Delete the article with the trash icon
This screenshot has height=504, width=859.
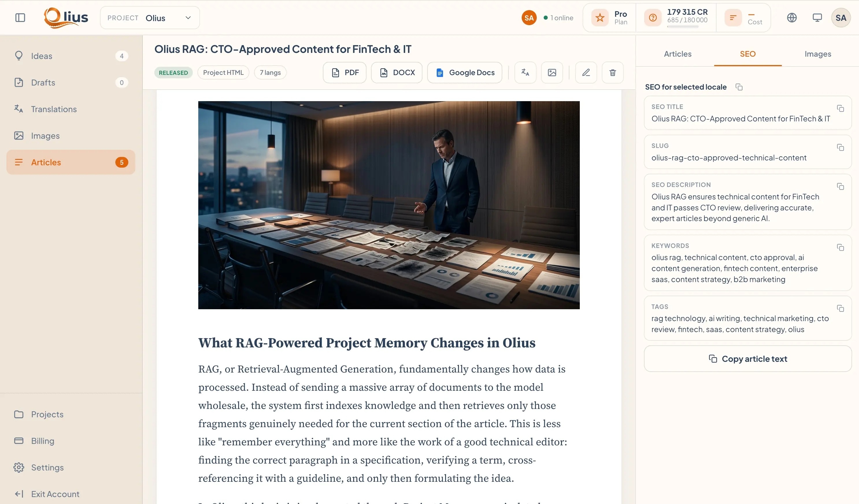(612, 73)
